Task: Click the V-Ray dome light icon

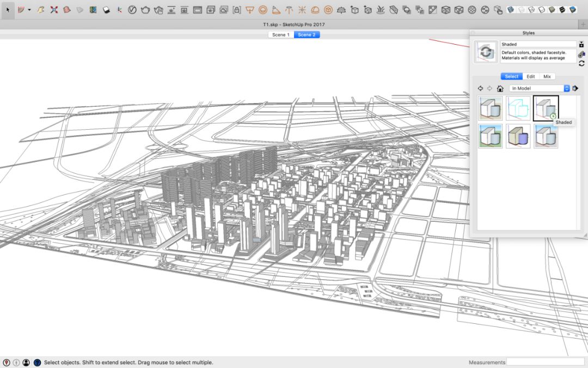Action: (x=315, y=10)
